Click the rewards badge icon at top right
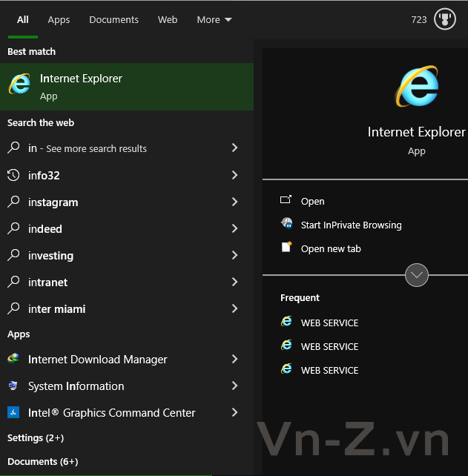This screenshot has width=468, height=476. [444, 19]
